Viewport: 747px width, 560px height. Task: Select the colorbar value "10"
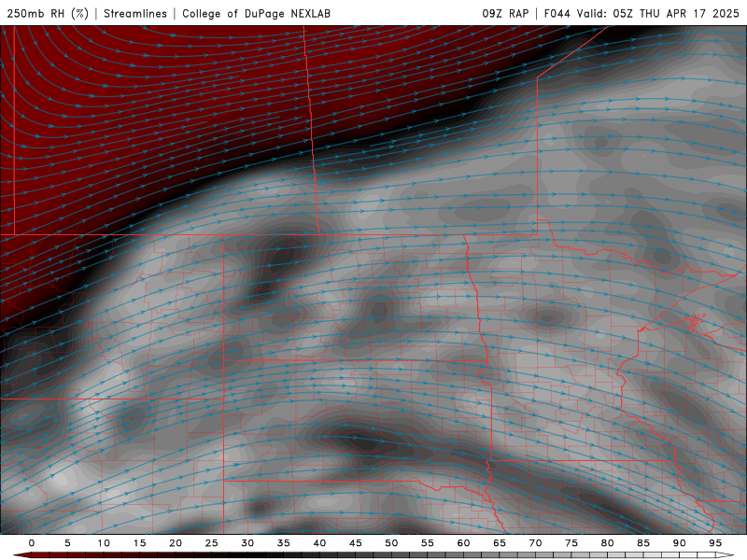click(104, 543)
